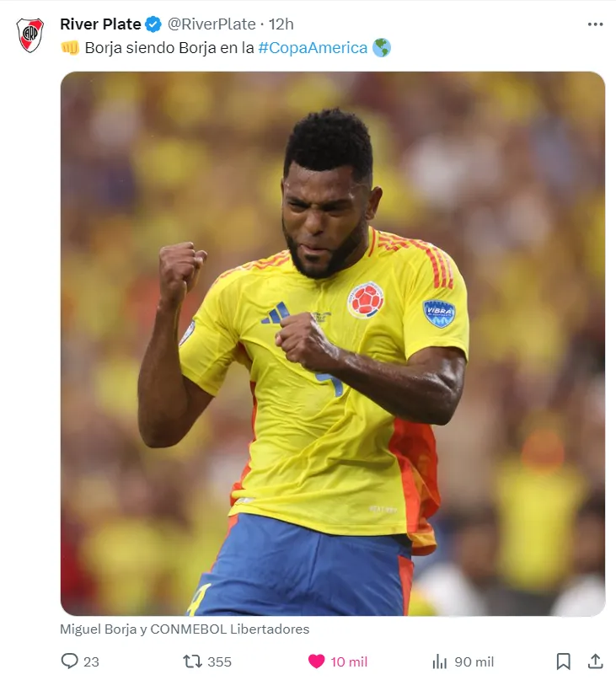Toggle the bookmark icon

[x=563, y=661]
